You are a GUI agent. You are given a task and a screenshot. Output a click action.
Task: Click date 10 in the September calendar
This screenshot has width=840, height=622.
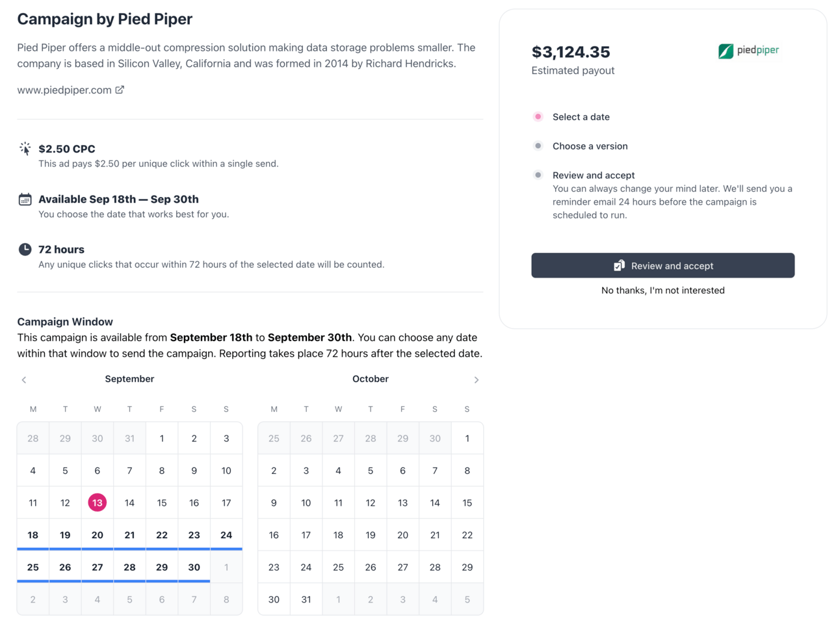click(x=226, y=471)
